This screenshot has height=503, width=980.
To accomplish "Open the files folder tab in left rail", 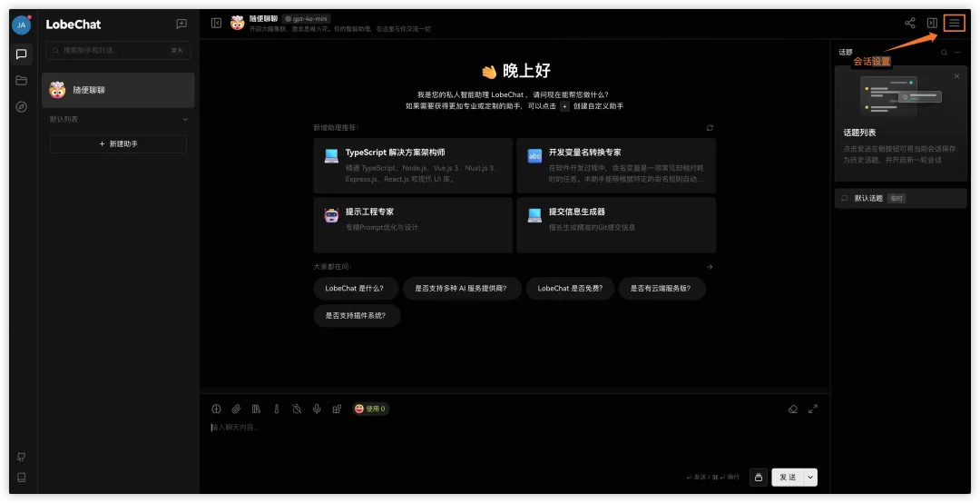I will 21,81.
